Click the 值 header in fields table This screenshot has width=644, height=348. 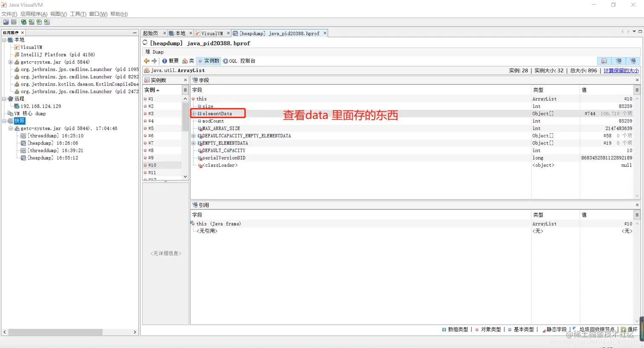[607, 90]
